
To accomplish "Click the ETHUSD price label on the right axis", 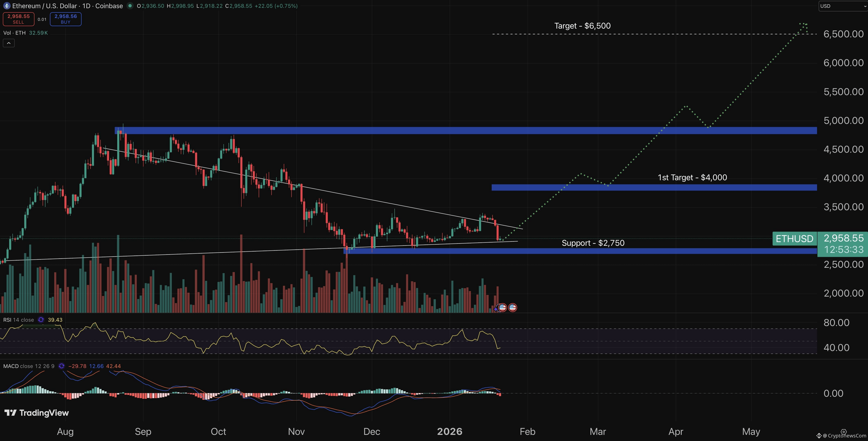I will point(795,239).
